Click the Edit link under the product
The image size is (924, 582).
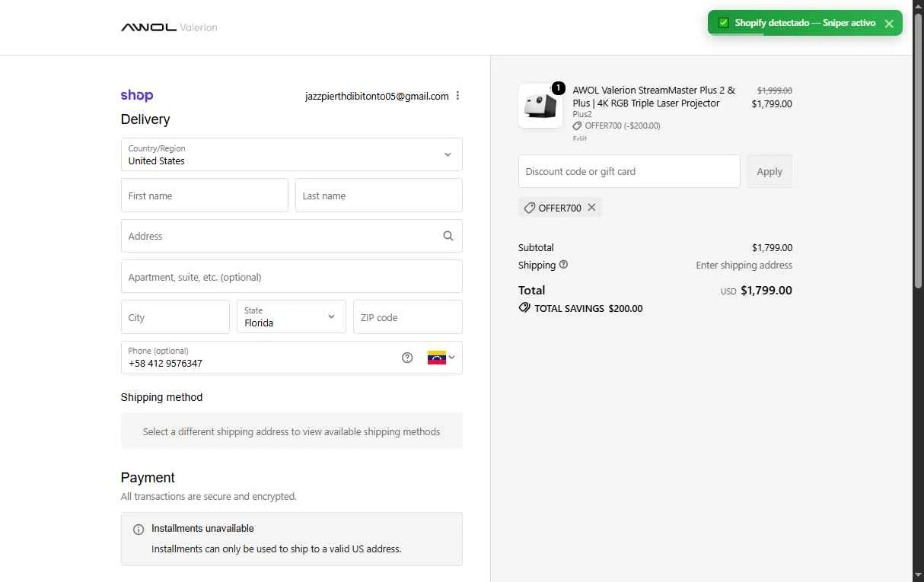click(580, 138)
